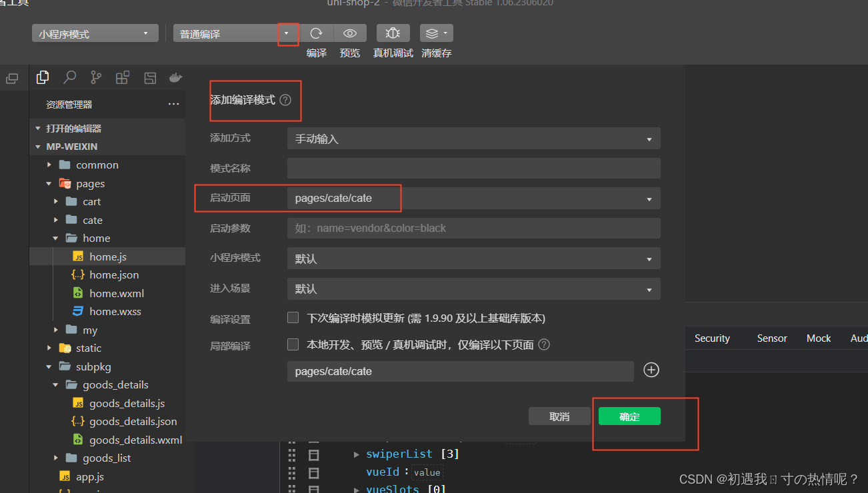Enable 仅编译以下页面 checkbox
The image size is (868, 493).
point(293,344)
